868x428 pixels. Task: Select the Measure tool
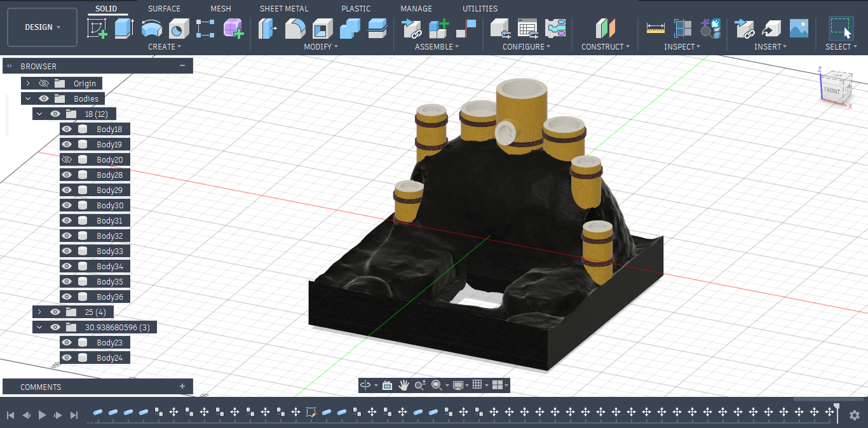(655, 29)
